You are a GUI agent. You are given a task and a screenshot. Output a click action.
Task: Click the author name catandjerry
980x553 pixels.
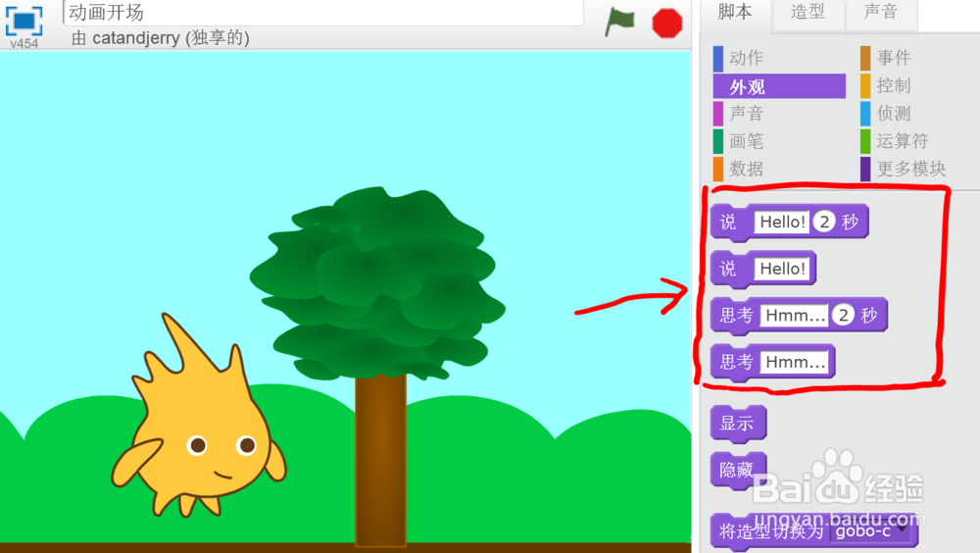pos(135,38)
